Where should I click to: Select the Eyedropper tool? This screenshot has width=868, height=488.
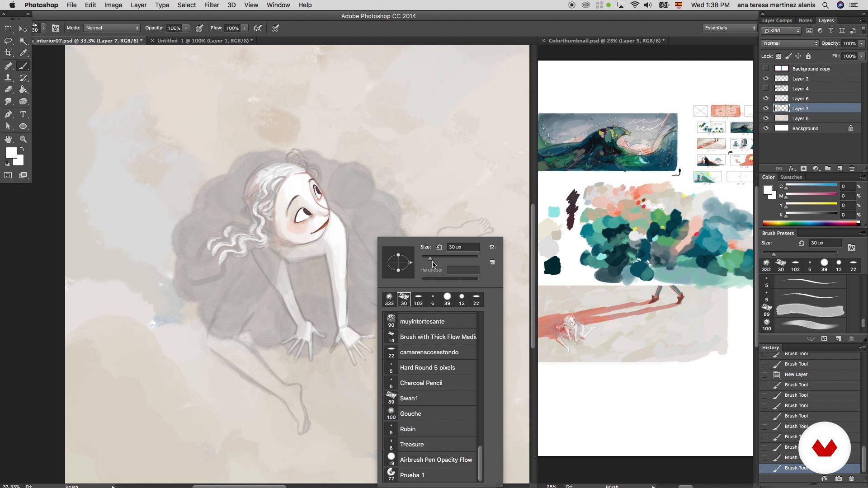tap(23, 53)
